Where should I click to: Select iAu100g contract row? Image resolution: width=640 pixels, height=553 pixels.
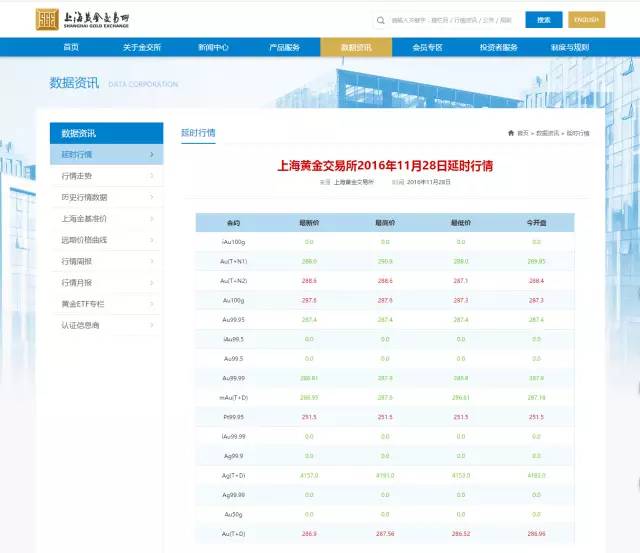click(x=385, y=242)
